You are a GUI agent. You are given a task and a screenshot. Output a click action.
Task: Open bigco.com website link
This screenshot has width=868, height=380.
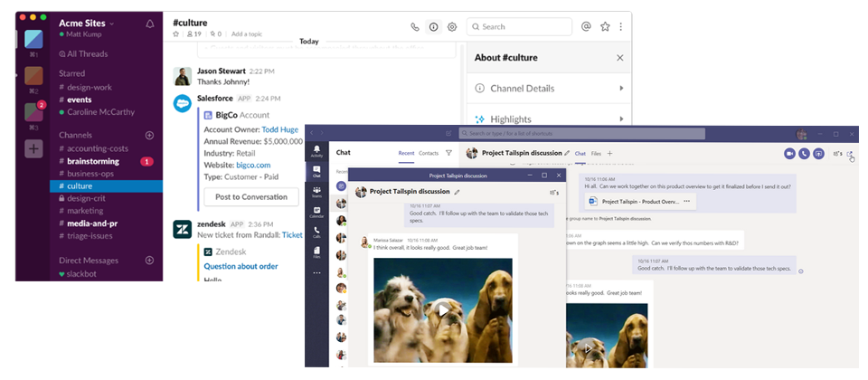[253, 165]
